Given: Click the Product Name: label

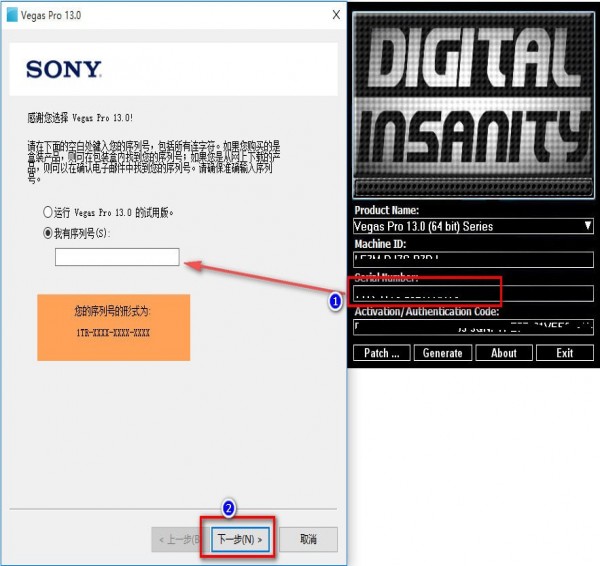Looking at the screenshot, I should [x=386, y=210].
